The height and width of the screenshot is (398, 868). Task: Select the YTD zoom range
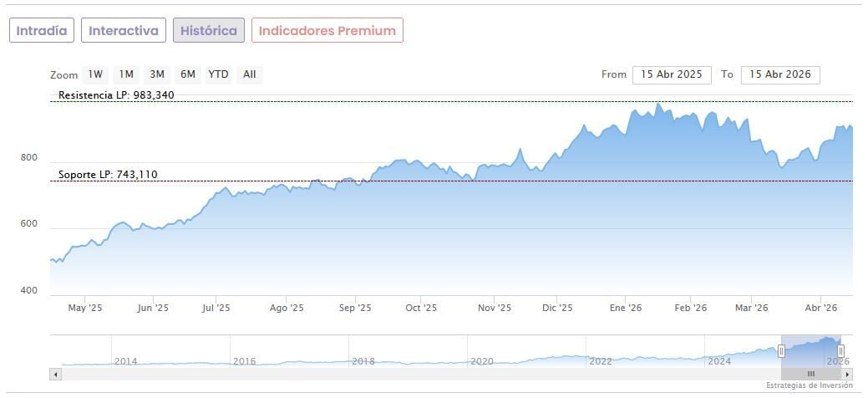(x=218, y=74)
